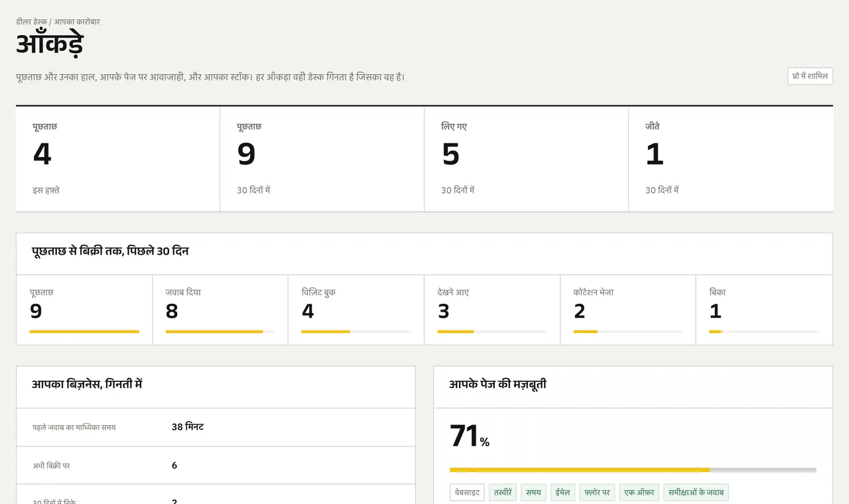This screenshot has width=849, height=504.
Task: Select the तस्वीरें tag chip
Action: 503,493
